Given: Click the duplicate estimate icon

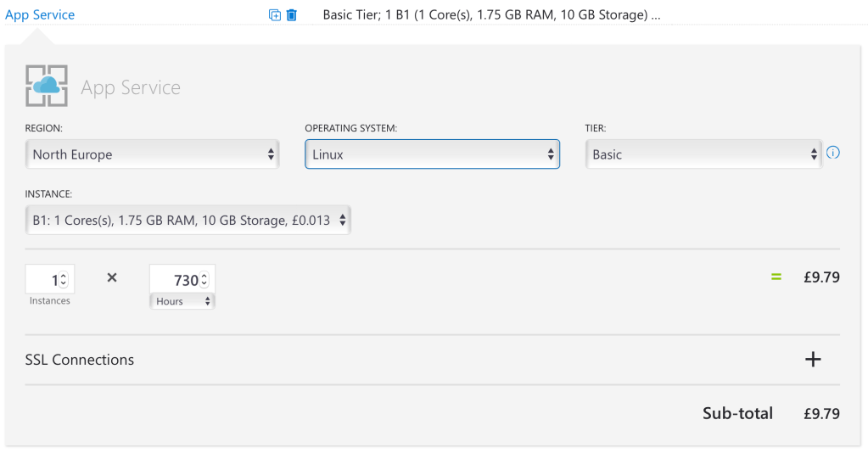Looking at the screenshot, I should 274,15.
